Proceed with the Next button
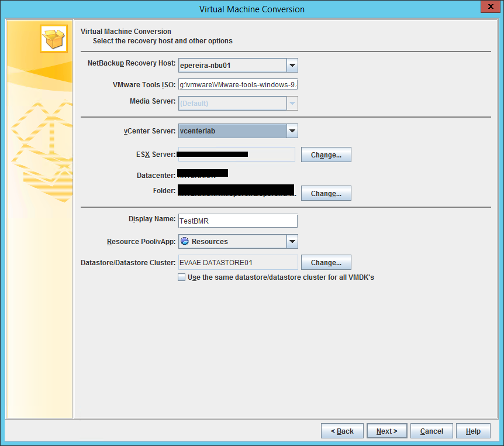Image resolution: width=504 pixels, height=446 pixels. click(x=387, y=431)
